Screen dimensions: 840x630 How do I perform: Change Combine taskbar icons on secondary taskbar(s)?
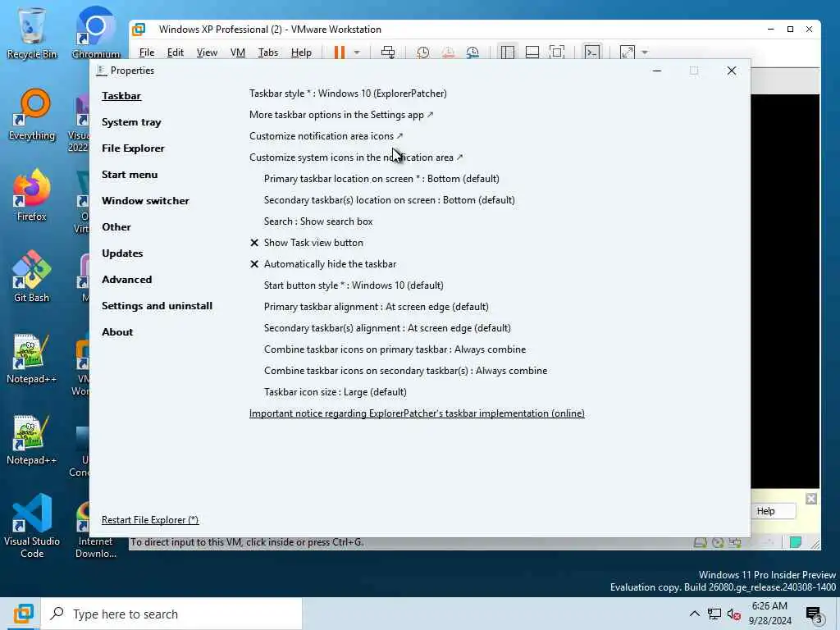405,371
